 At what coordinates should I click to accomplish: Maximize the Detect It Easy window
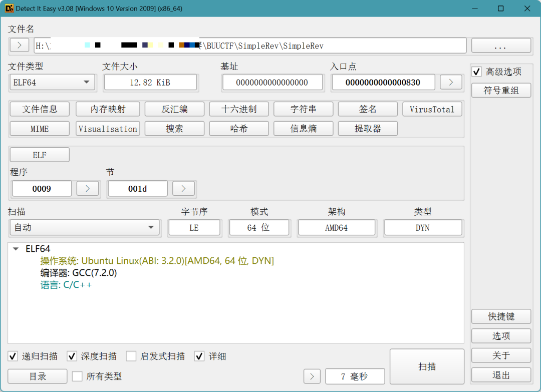[500, 9]
